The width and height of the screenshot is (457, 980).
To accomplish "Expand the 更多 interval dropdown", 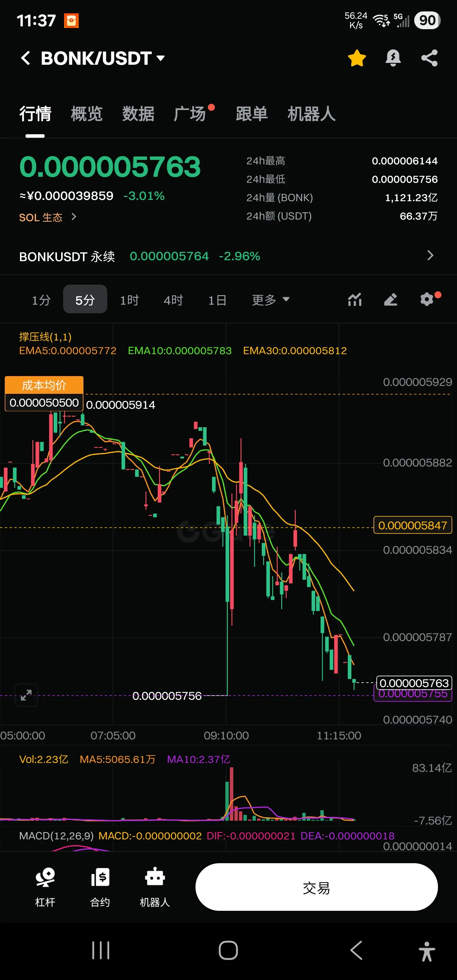I will tap(270, 300).
